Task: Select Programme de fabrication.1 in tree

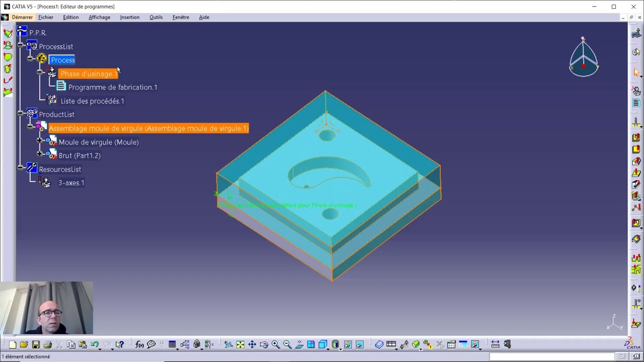Action: [x=113, y=87]
